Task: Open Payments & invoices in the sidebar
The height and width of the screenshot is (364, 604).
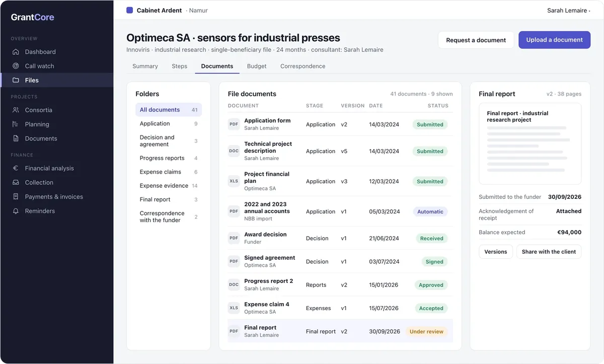Action: point(56,197)
